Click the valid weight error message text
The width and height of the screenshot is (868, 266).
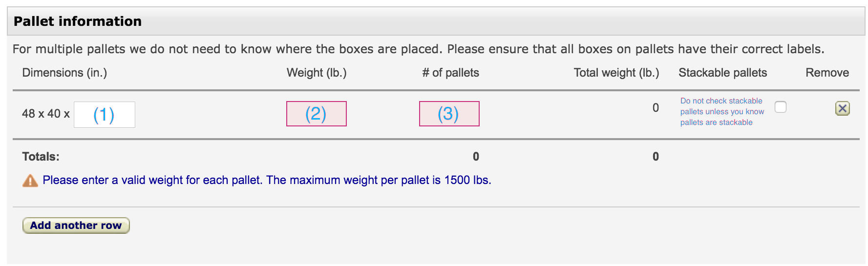click(267, 180)
